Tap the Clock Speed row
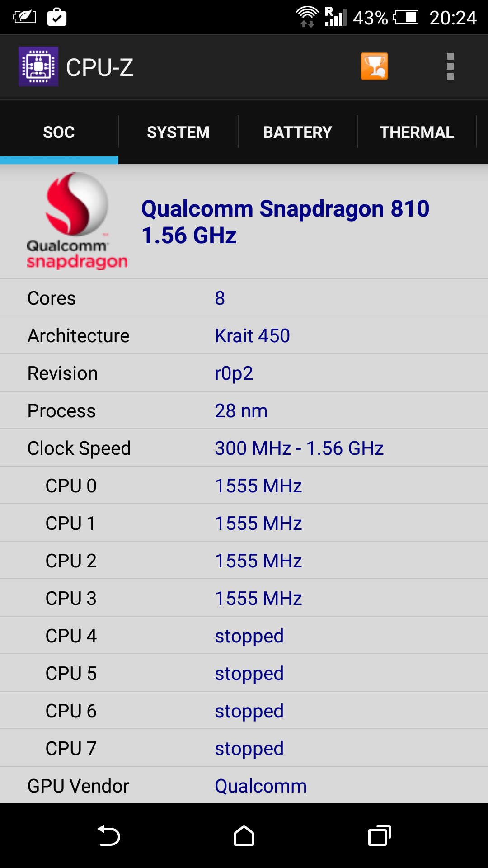Screen dimensions: 488x868 (244, 448)
